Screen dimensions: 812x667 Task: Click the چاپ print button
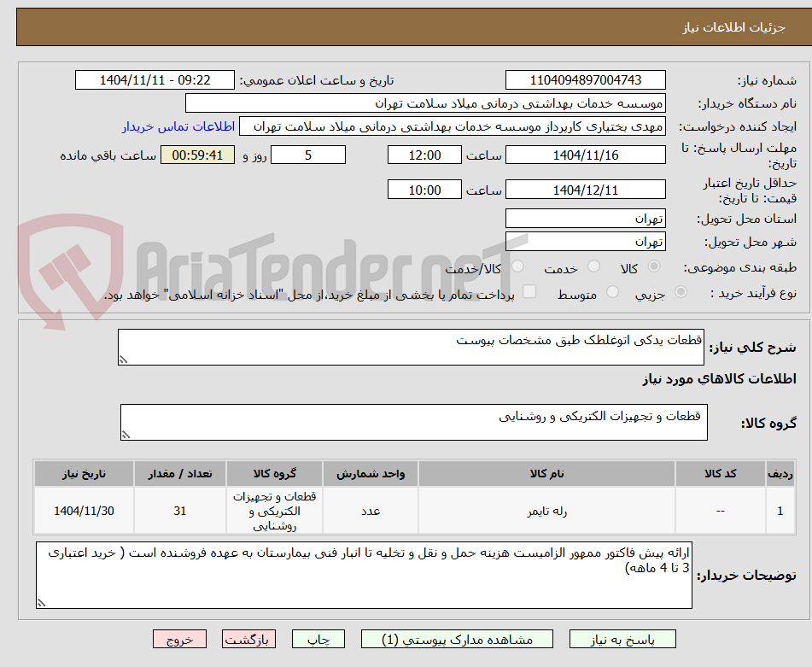(318, 639)
